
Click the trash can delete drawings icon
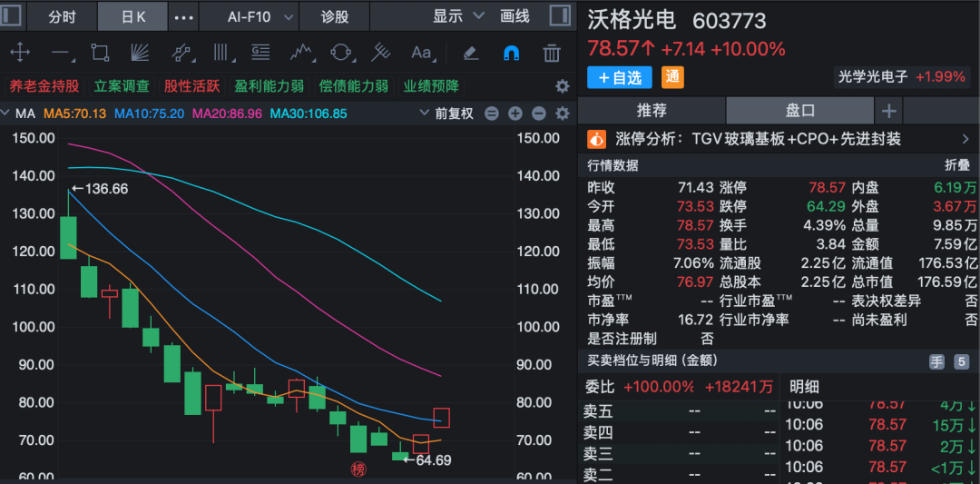(x=552, y=53)
